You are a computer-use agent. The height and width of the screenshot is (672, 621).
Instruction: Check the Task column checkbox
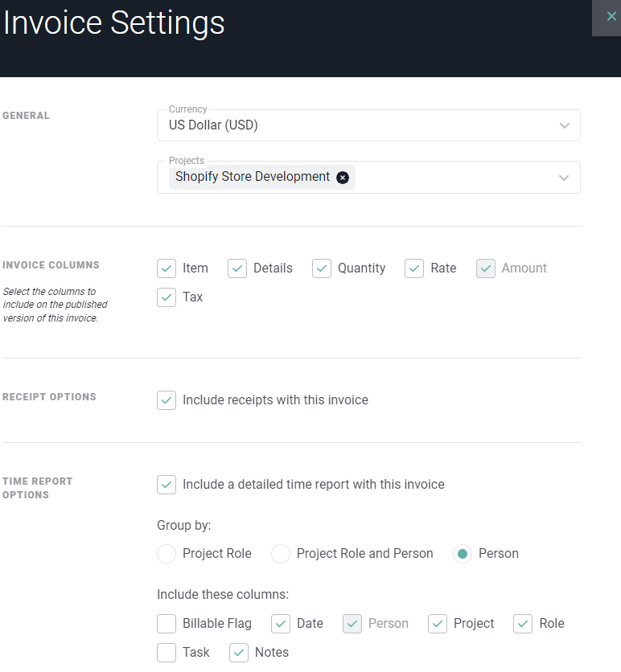[x=167, y=653]
